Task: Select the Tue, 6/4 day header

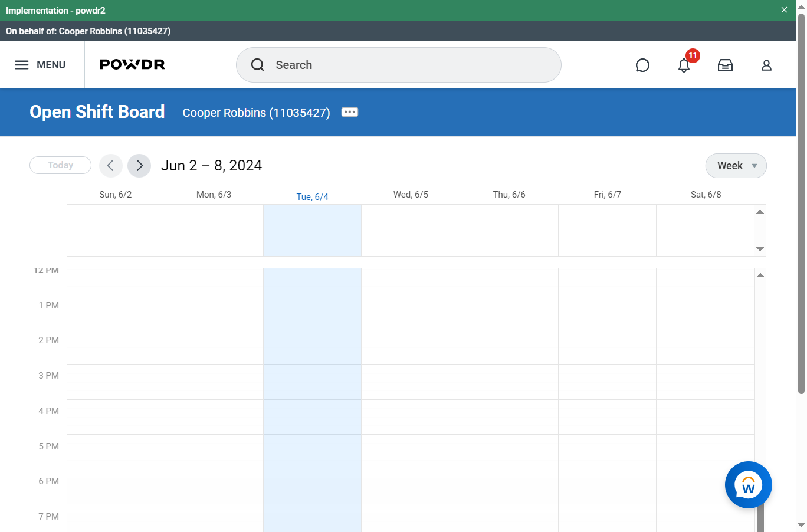Action: (x=313, y=197)
